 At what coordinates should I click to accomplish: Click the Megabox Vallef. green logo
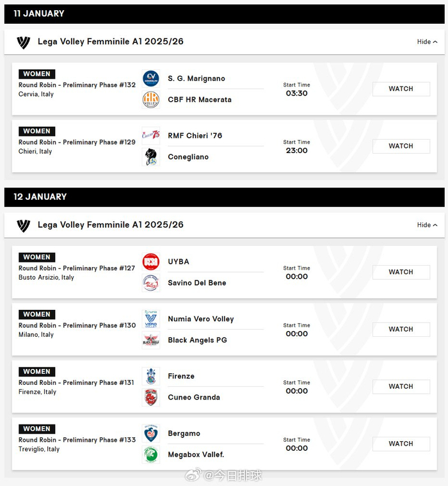point(151,455)
